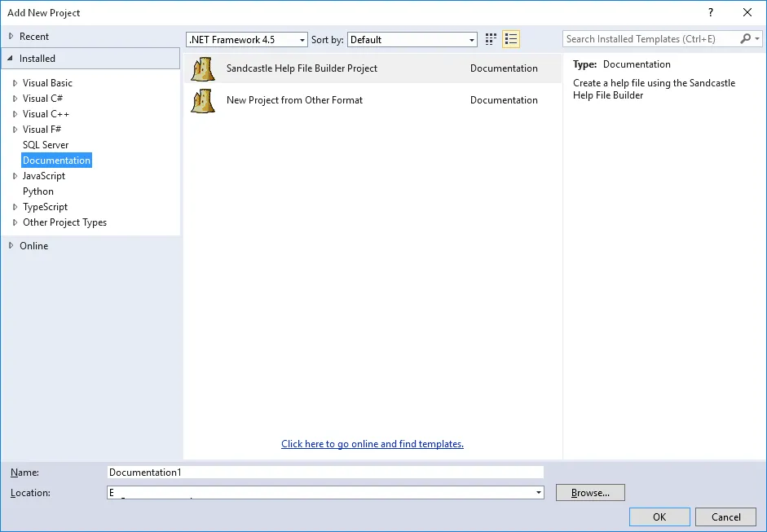The width and height of the screenshot is (767, 532).
Task: Switch to medium icons list view
Action: pyautogui.click(x=511, y=39)
